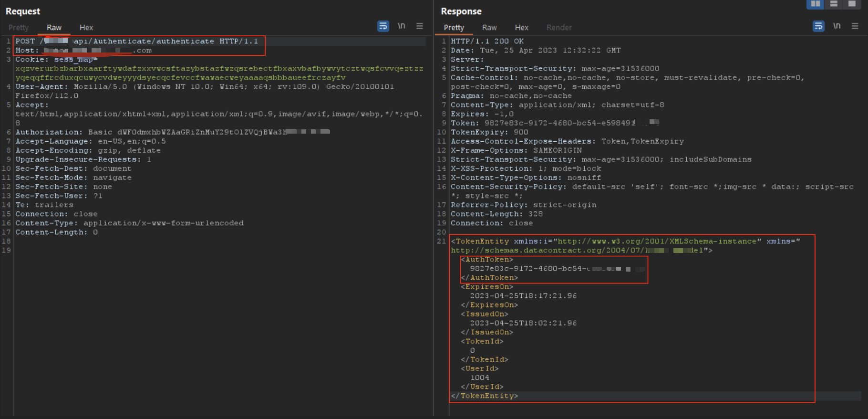Screen dimensions: 868x419
Task: Show non-printable \n characters in Request
Action: point(402,26)
